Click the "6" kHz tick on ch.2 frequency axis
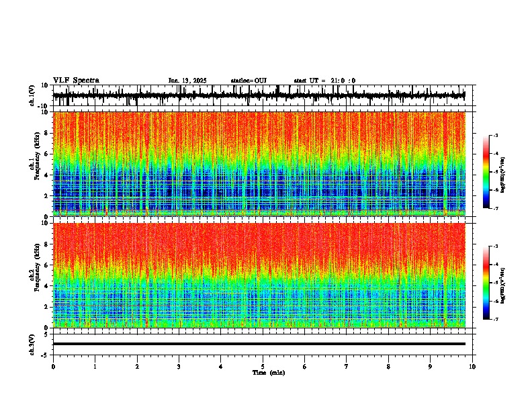 coord(46,265)
